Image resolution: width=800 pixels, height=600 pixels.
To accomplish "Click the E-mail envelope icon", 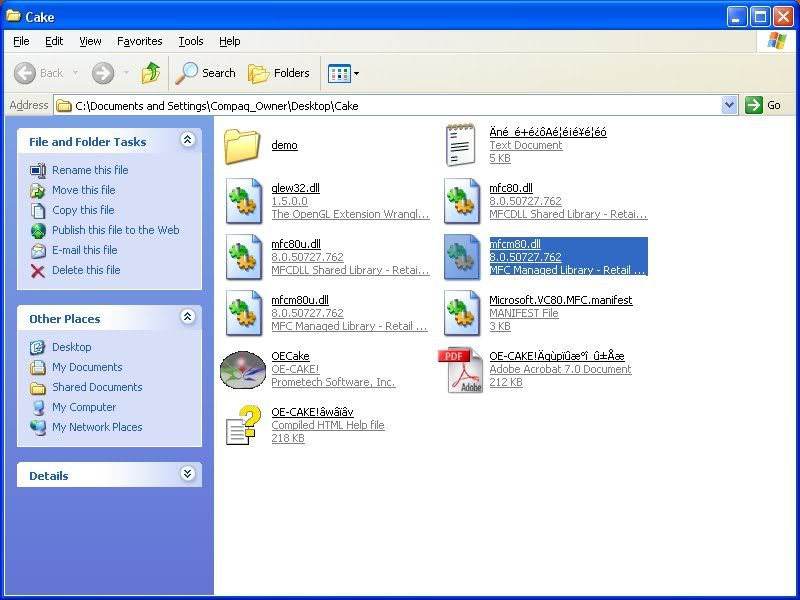I will pyautogui.click(x=38, y=251).
